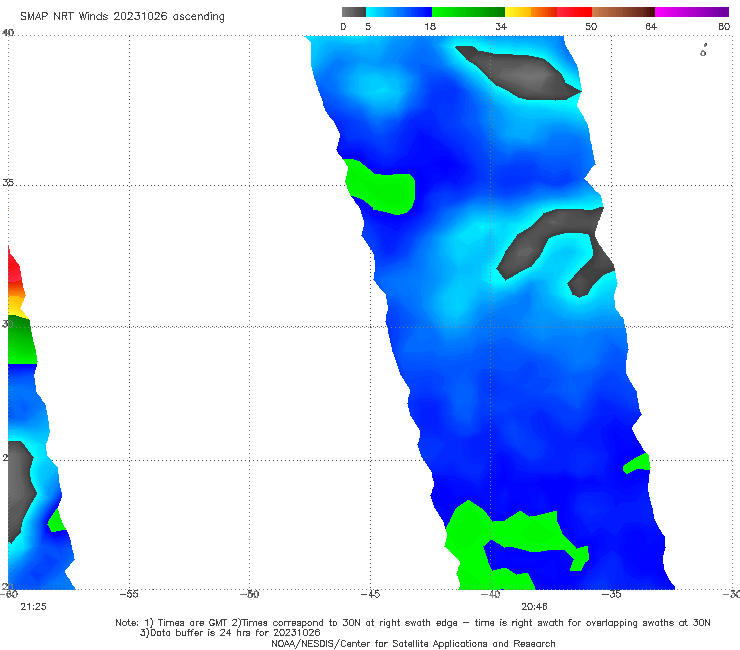Click the gray 0-5 segment of the color bar
The height and width of the screenshot is (650, 740).
pos(354,12)
